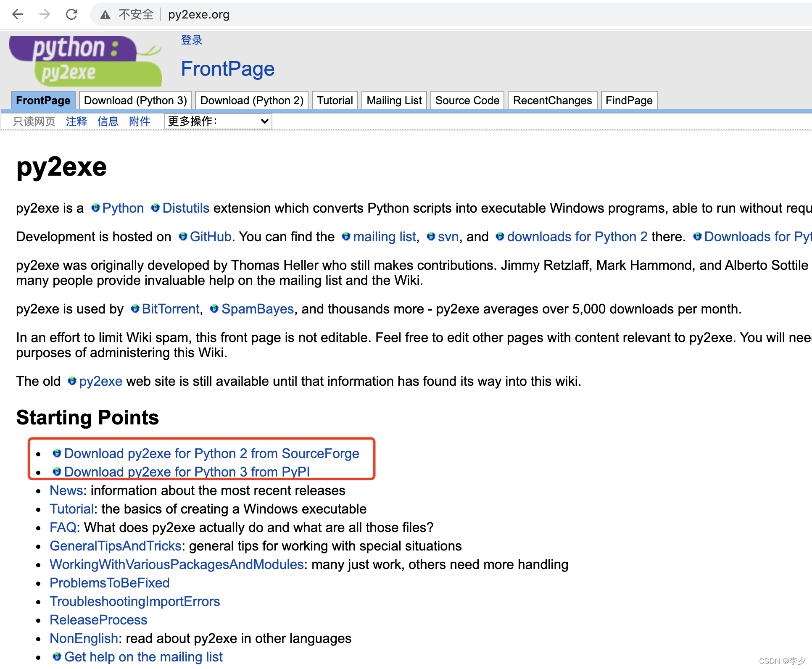Switch to the Tutorial tab
Viewport: 812px width, 669px height.
tap(335, 100)
